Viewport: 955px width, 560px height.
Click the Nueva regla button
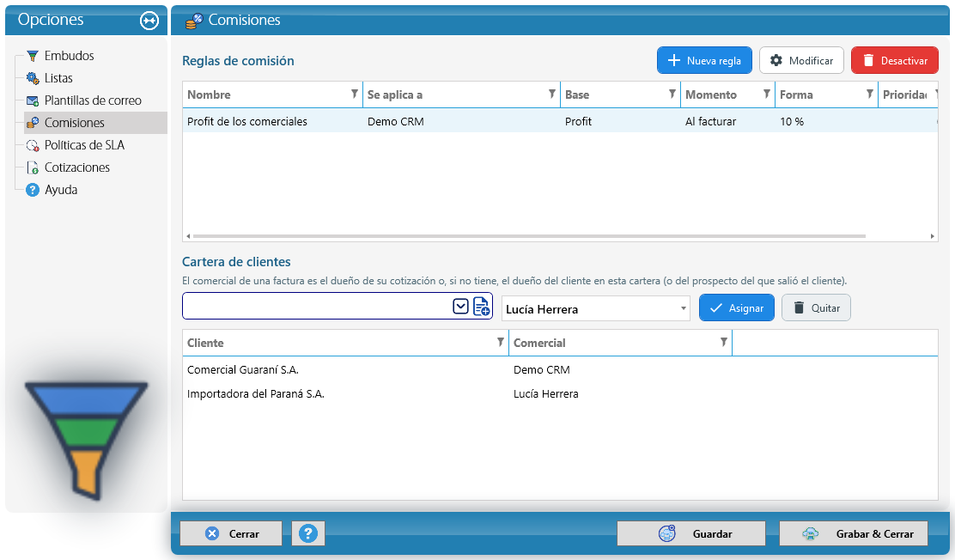[704, 60]
